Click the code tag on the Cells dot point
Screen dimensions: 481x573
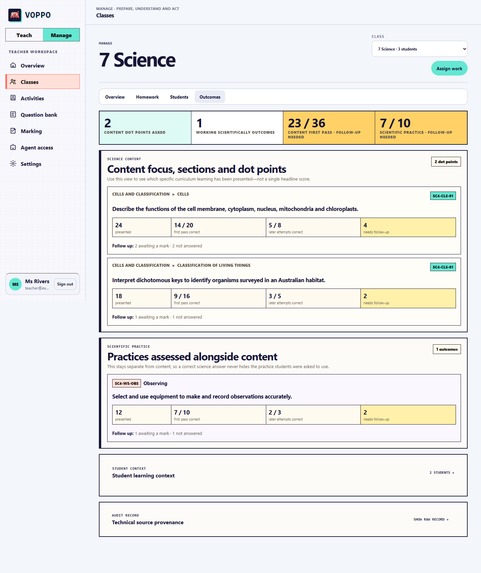point(443,196)
